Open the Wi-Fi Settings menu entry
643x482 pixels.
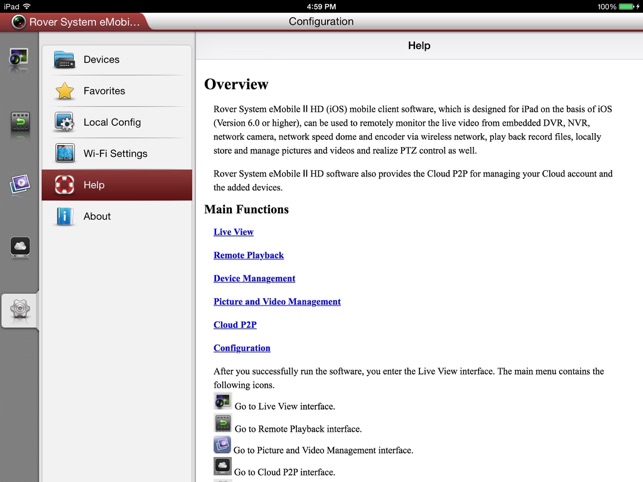click(x=117, y=153)
